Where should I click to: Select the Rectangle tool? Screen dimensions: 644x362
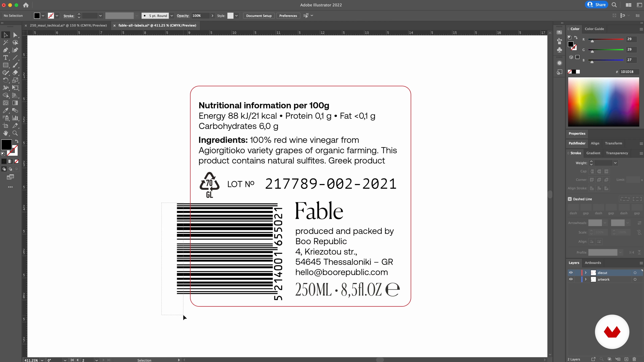click(6, 65)
